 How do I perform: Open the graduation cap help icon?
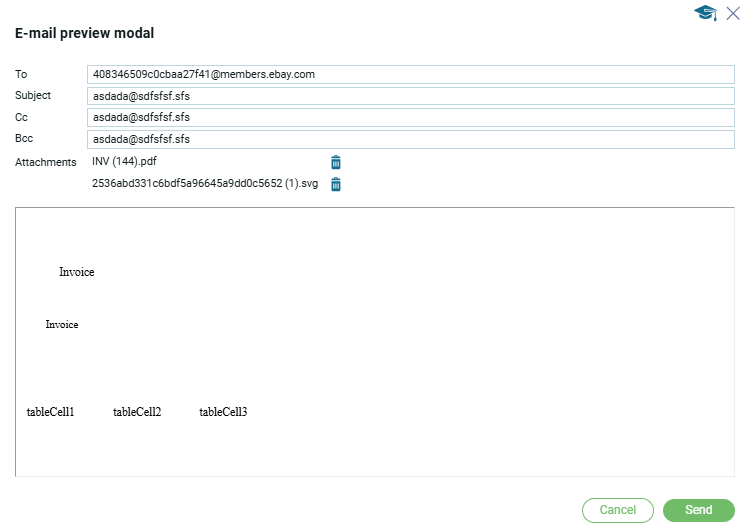click(706, 13)
